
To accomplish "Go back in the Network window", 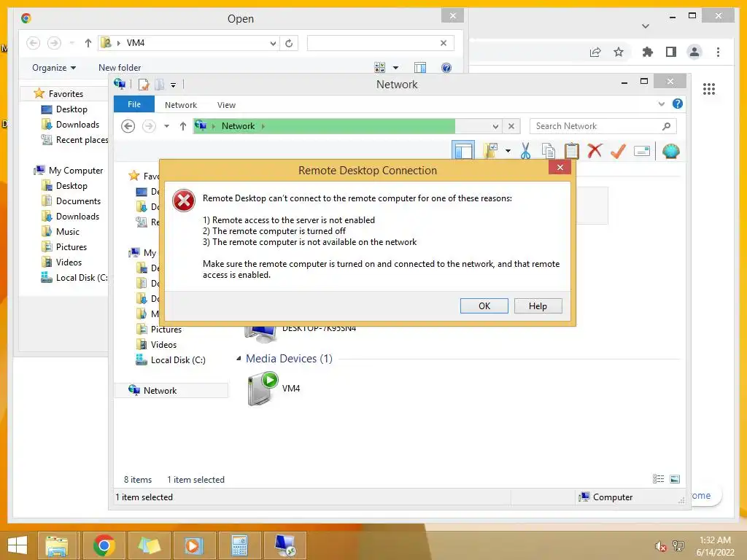I will coord(128,126).
